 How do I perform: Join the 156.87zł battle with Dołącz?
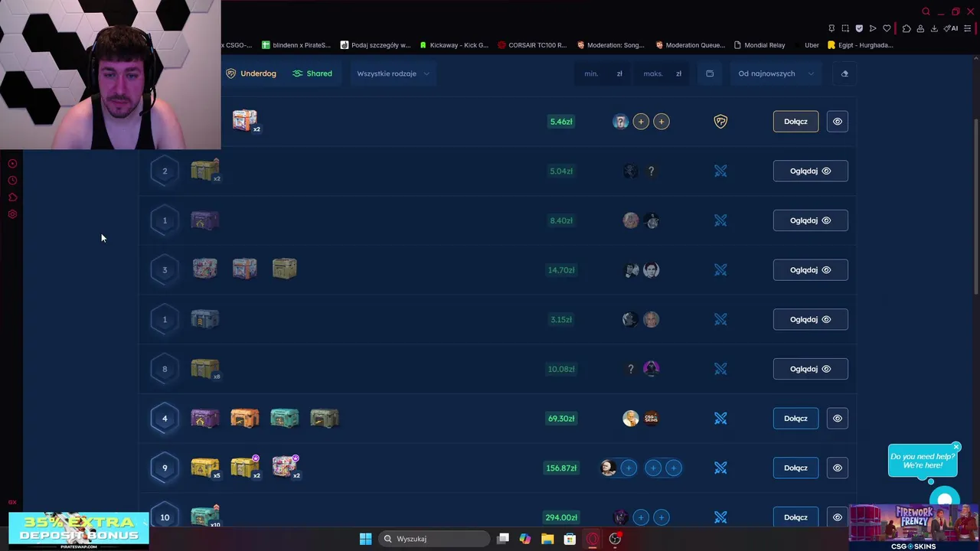point(795,468)
